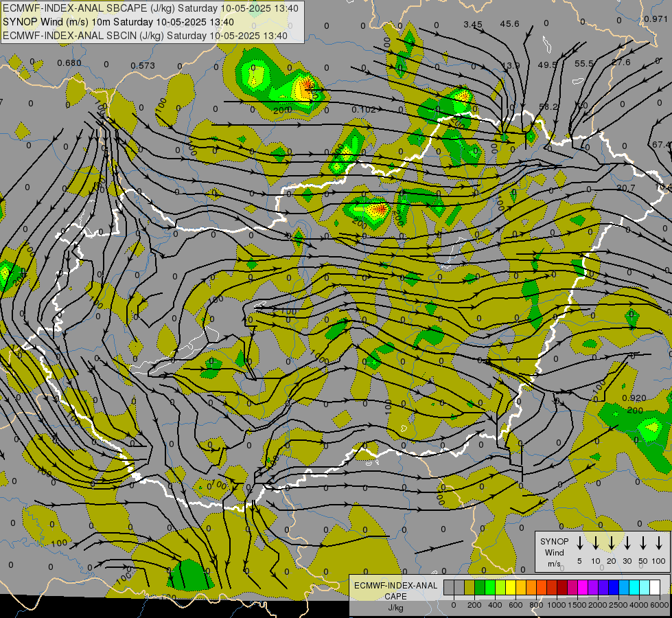
Task: Click the SYNOP Wind 10m title line
Action: point(118,22)
